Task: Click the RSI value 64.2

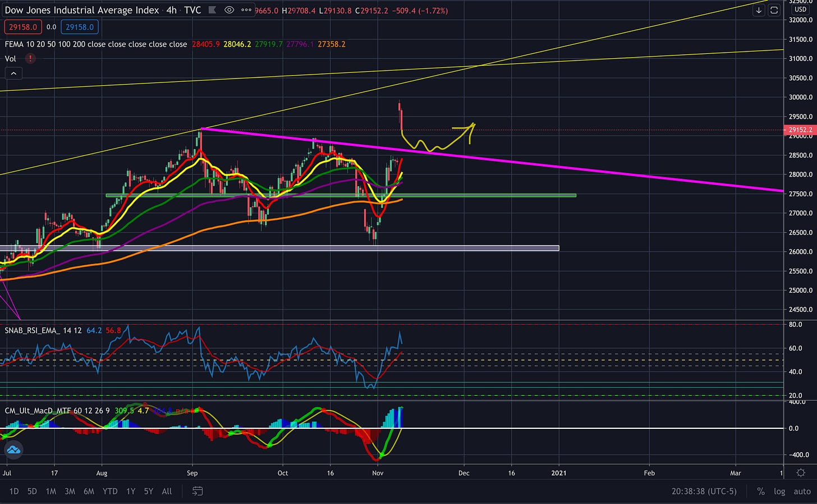Action: click(94, 330)
